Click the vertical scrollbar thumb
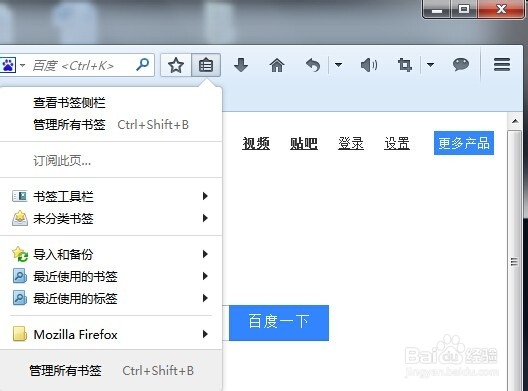Screen dimensions: 528x391 pos(514,261)
